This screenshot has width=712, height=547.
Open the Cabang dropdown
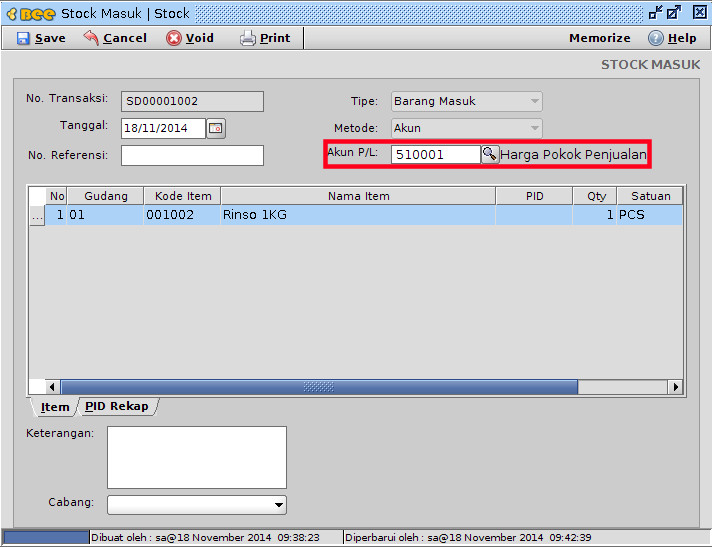(197, 505)
